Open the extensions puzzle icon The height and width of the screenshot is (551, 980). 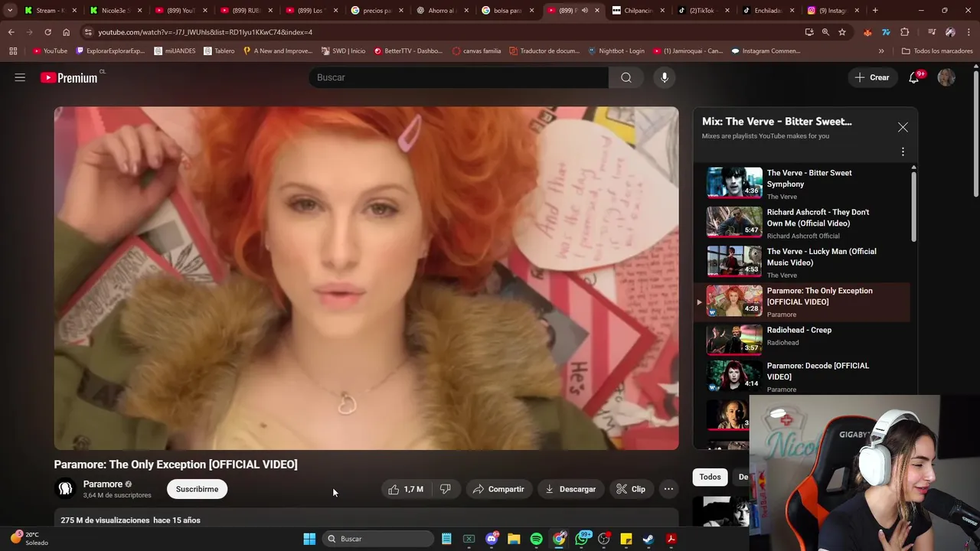[905, 32]
